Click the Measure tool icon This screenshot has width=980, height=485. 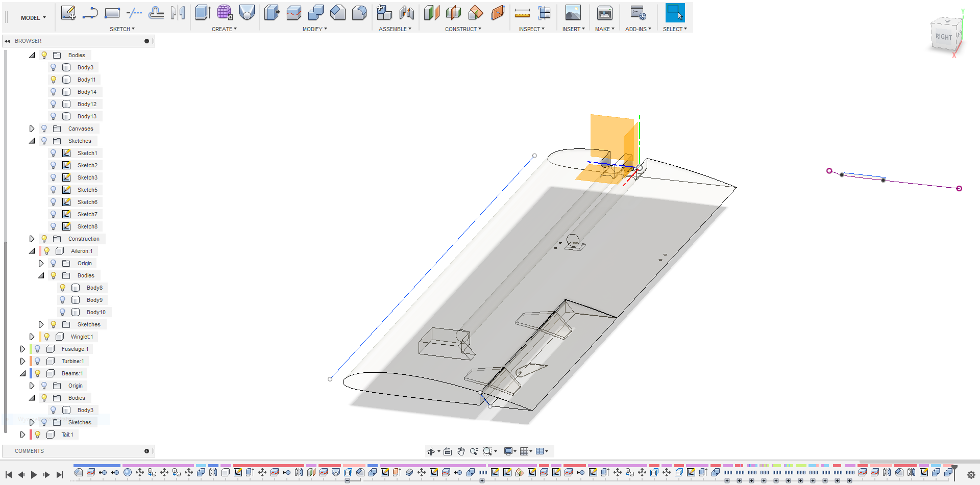coord(522,13)
